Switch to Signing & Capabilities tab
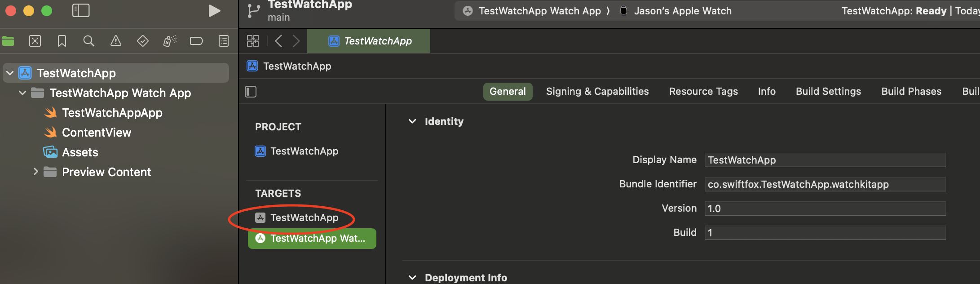 click(597, 92)
